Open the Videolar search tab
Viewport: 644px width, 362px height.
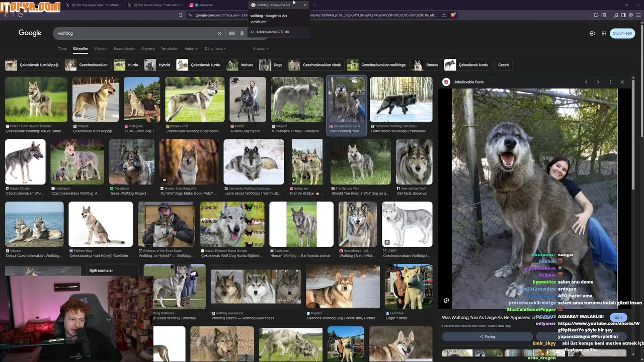(x=101, y=49)
